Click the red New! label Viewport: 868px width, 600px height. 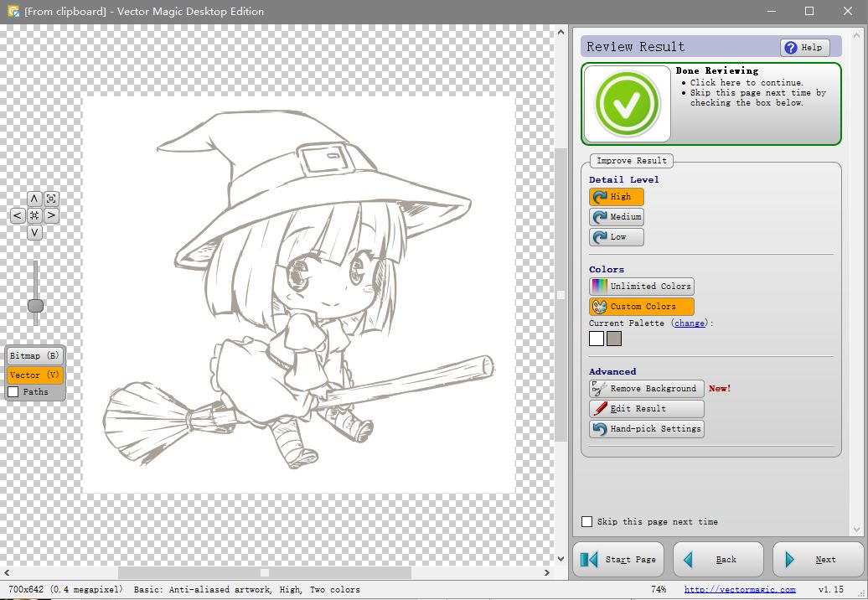[x=720, y=389]
